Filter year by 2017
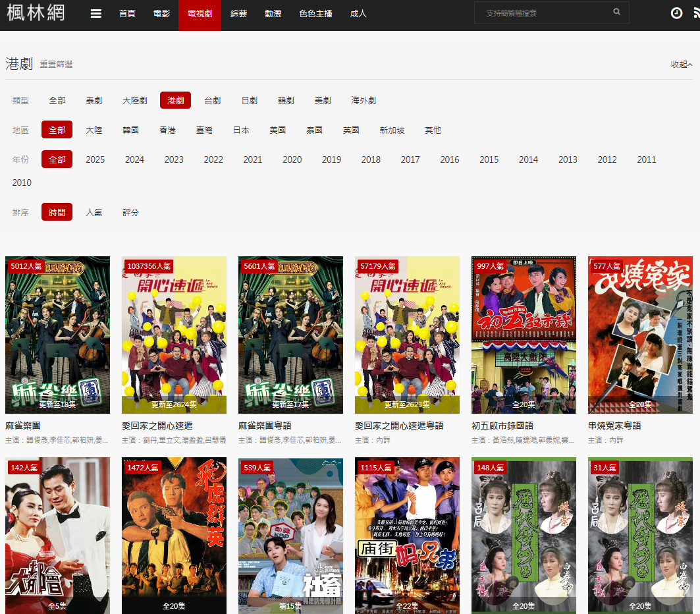The image size is (700, 614). [410, 159]
